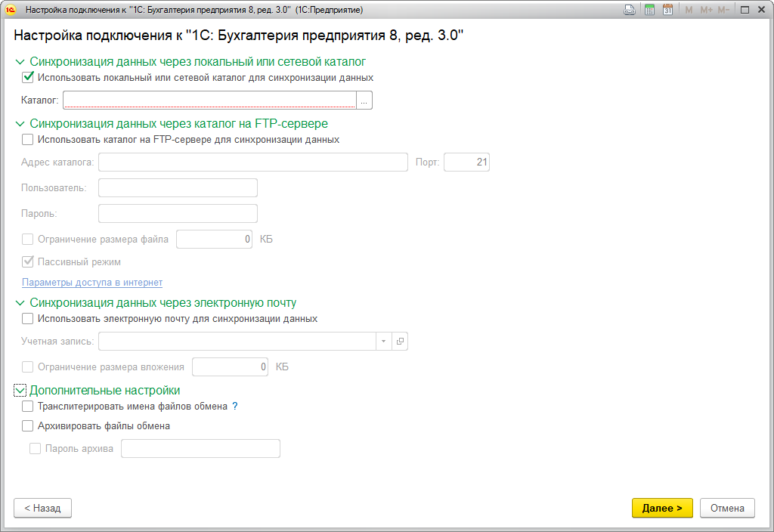Enable FTP server catalog synchronization checkbox

[x=28, y=140]
